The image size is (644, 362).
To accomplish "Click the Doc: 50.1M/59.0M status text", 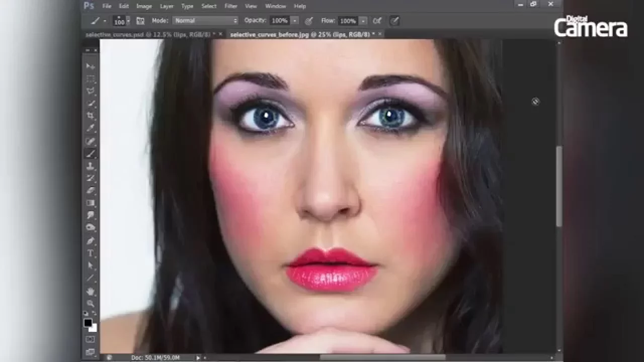I will pos(156,357).
